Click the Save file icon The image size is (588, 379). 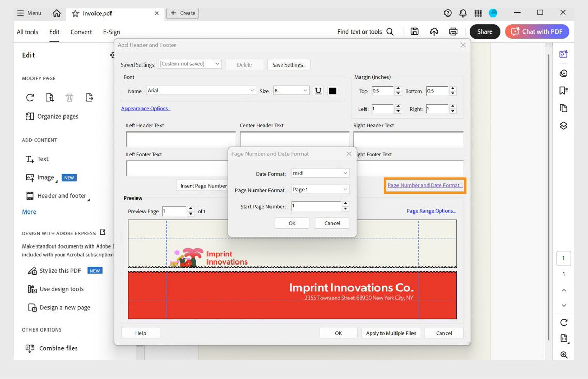point(415,31)
